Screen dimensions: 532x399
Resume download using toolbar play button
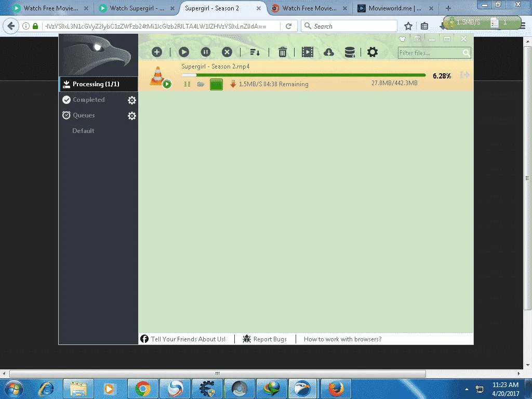tap(183, 52)
